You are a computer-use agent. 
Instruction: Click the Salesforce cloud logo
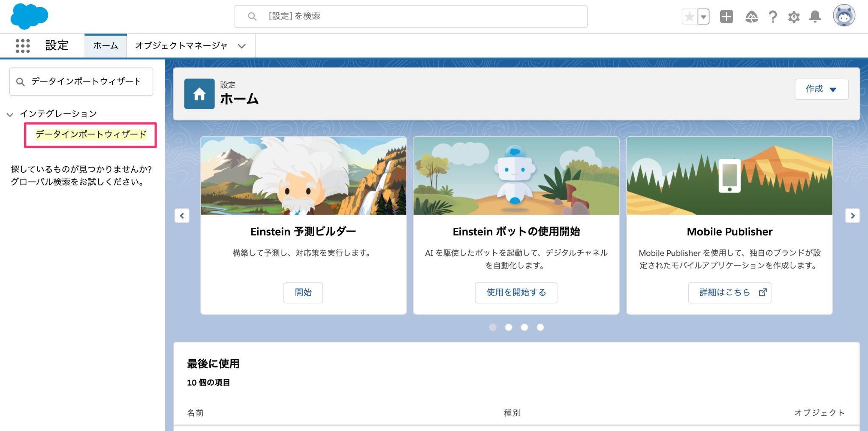click(29, 16)
